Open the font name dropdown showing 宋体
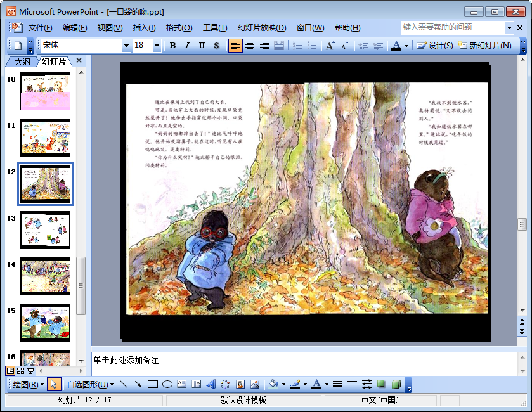 pos(126,46)
